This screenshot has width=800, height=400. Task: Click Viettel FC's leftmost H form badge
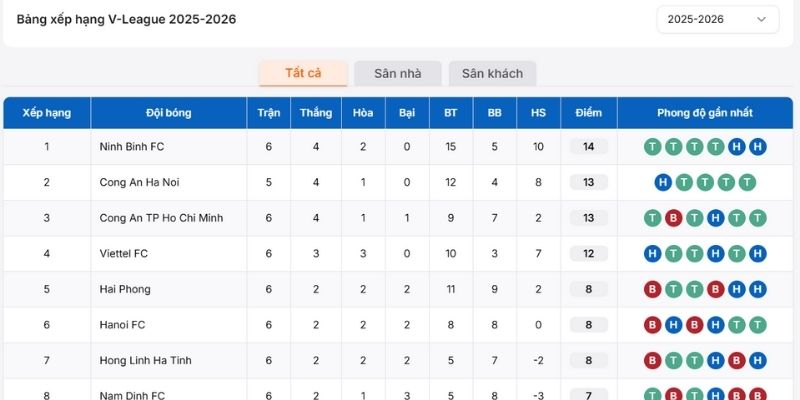[652, 254]
